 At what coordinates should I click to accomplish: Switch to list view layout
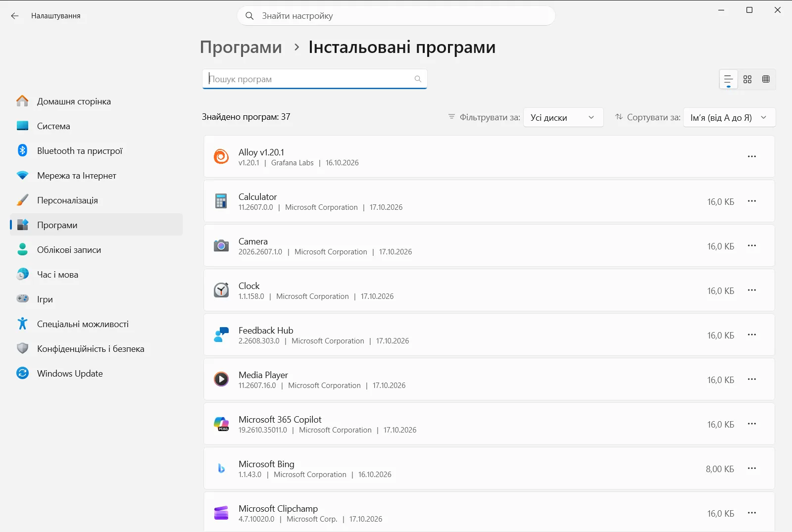[729, 79]
